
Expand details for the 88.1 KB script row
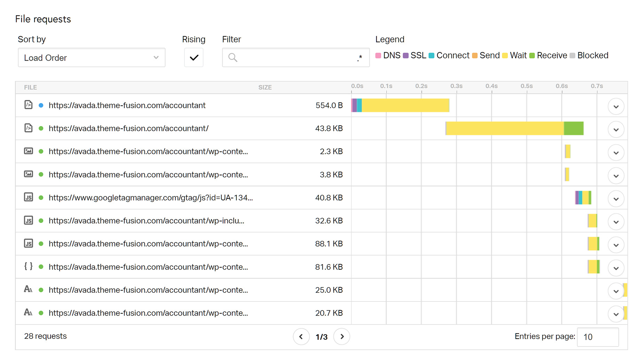pyautogui.click(x=616, y=245)
